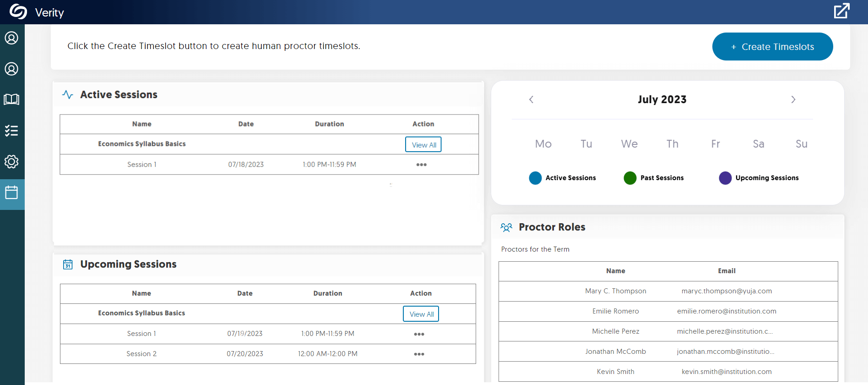The height and width of the screenshot is (385, 868).
Task: Click proctor name Michelle Perez
Action: tap(616, 331)
